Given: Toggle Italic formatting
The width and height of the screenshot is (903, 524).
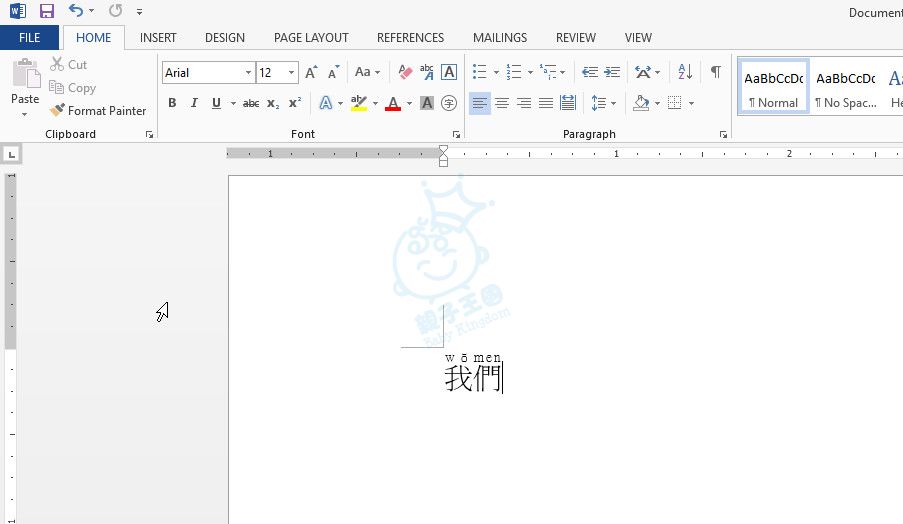Looking at the screenshot, I should coord(193,103).
